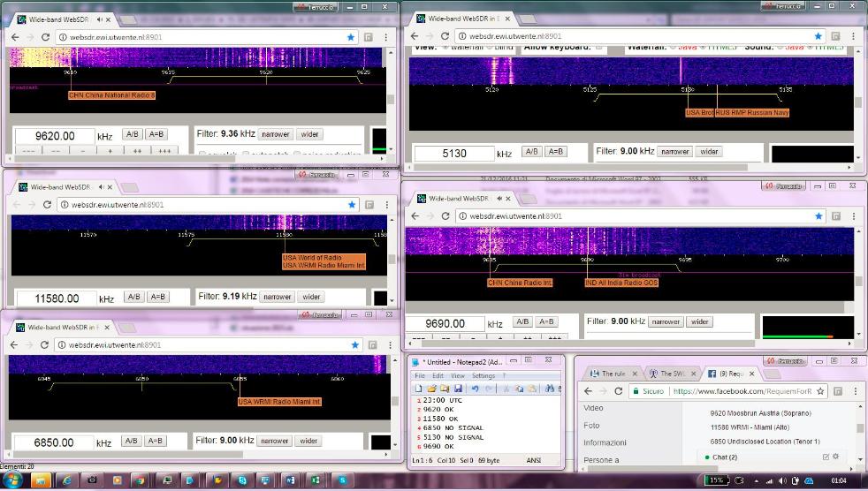
Task: Reload the 11580 kHz WebSDR page
Action: 47,205
